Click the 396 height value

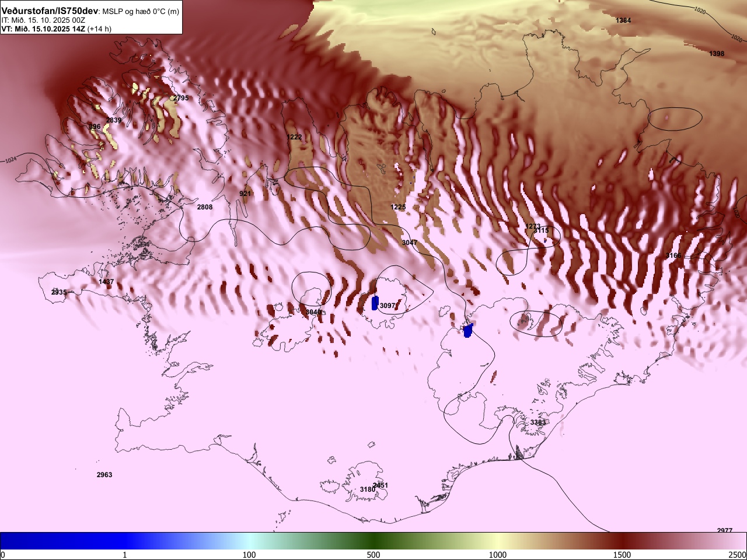click(x=95, y=127)
